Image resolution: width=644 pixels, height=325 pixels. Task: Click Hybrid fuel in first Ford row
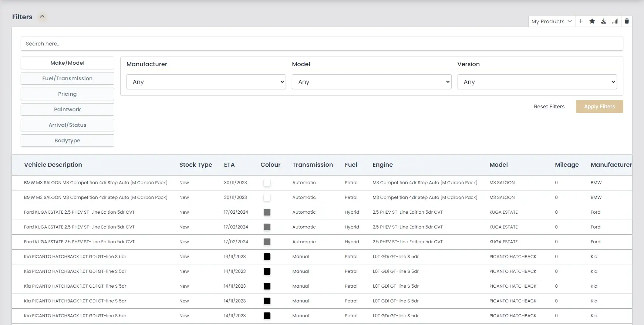[x=352, y=212]
